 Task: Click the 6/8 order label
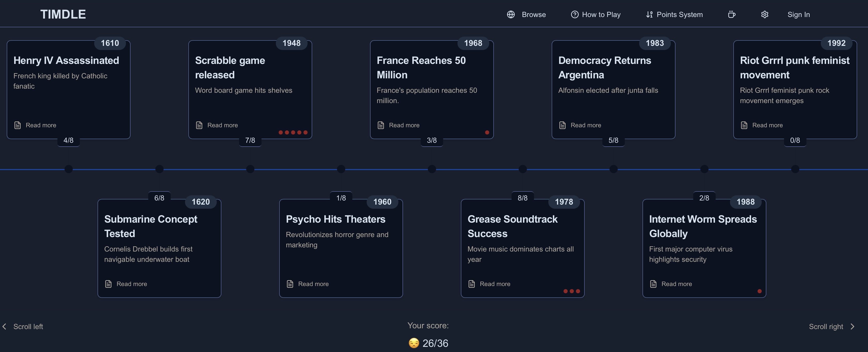click(159, 198)
